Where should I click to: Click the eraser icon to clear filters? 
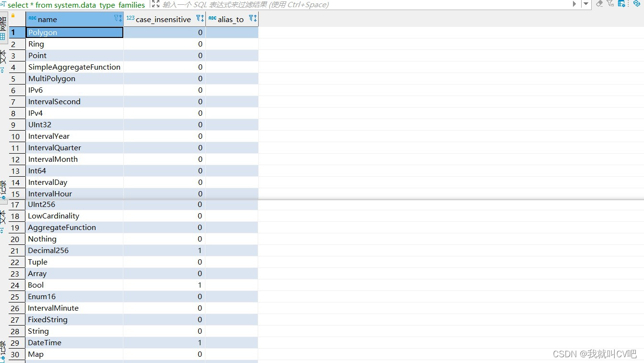(599, 3)
